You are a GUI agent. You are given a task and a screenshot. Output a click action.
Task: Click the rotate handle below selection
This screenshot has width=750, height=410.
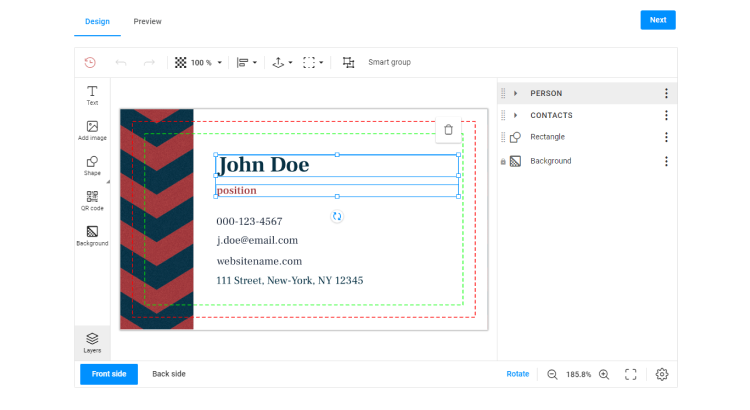click(337, 216)
